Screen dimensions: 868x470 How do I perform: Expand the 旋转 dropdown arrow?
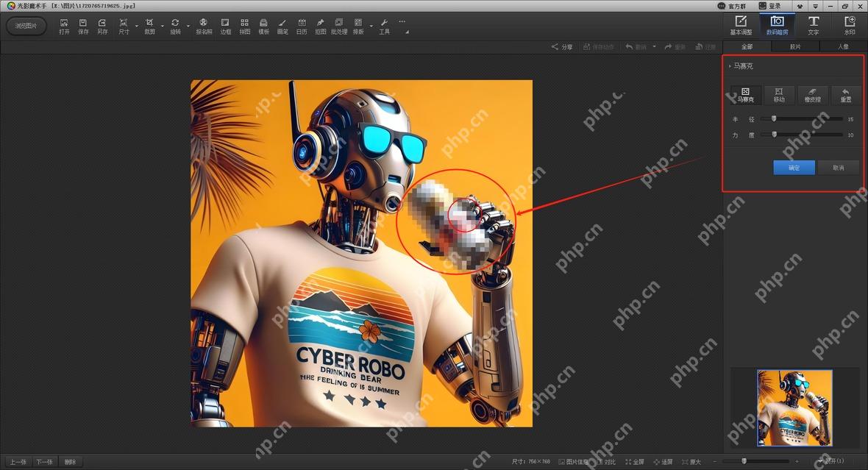[188, 26]
